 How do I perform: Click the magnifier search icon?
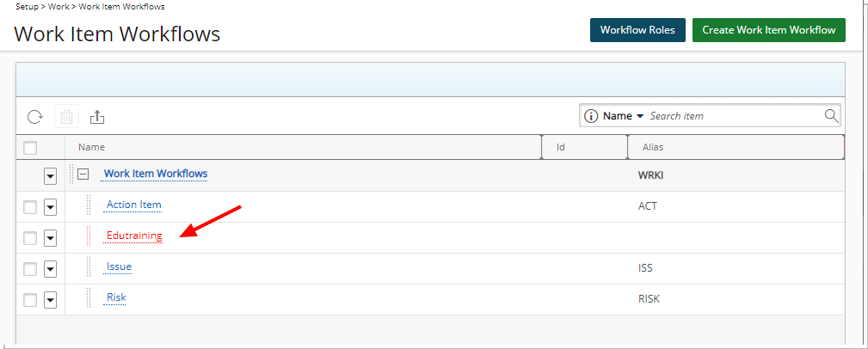pyautogui.click(x=832, y=115)
